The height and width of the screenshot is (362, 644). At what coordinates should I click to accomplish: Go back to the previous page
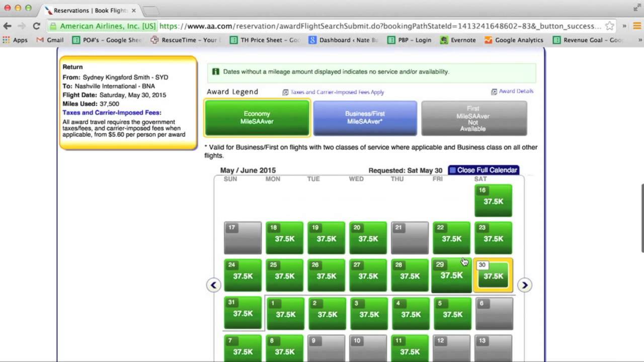[7, 26]
